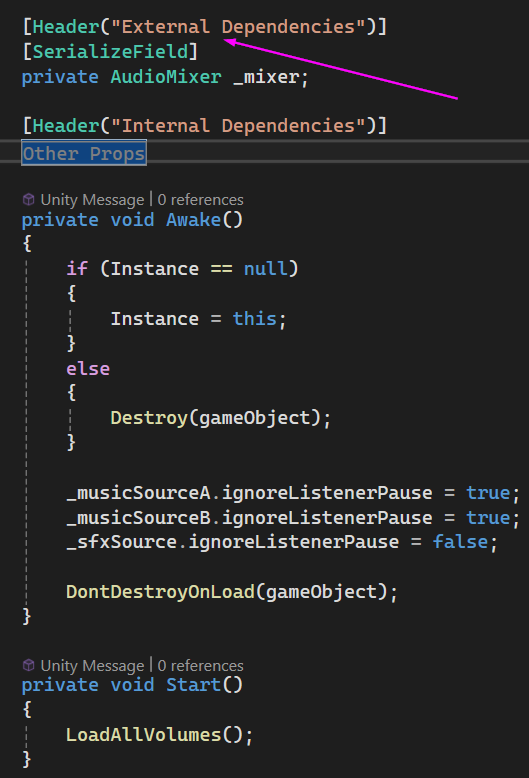Click the "External Dependencies" header string

pyautogui.click(x=239, y=27)
